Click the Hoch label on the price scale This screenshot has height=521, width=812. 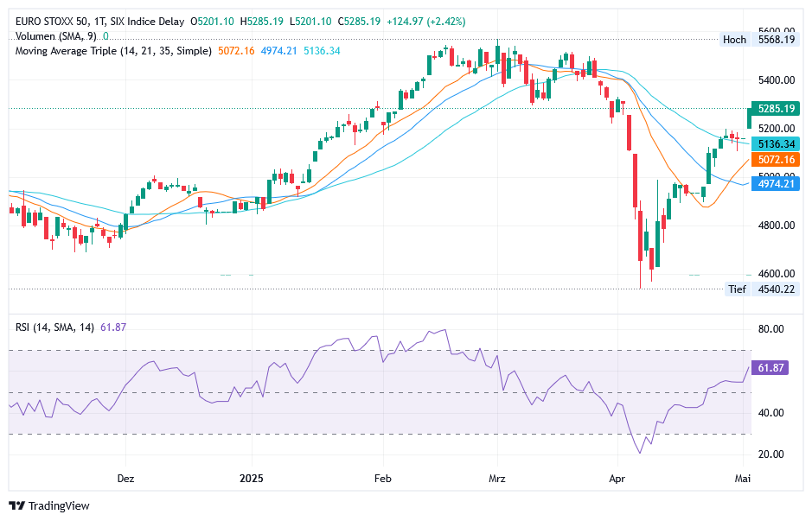click(x=734, y=40)
